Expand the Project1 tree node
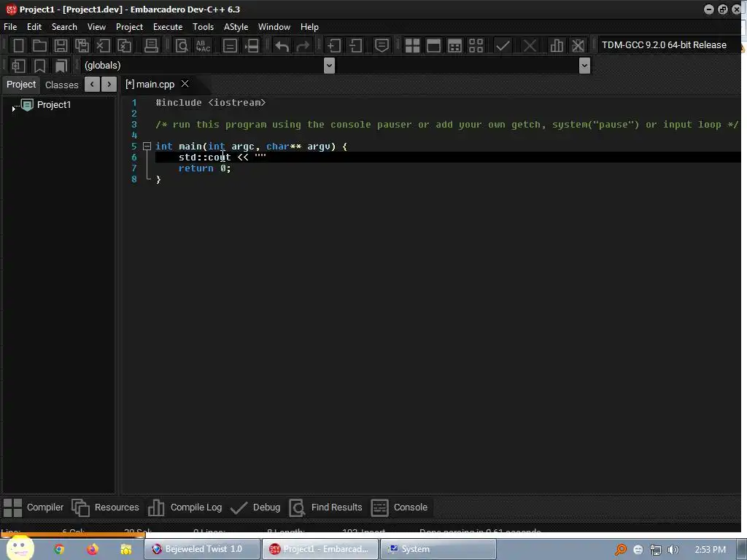Screen dimensions: 747x560 point(13,109)
